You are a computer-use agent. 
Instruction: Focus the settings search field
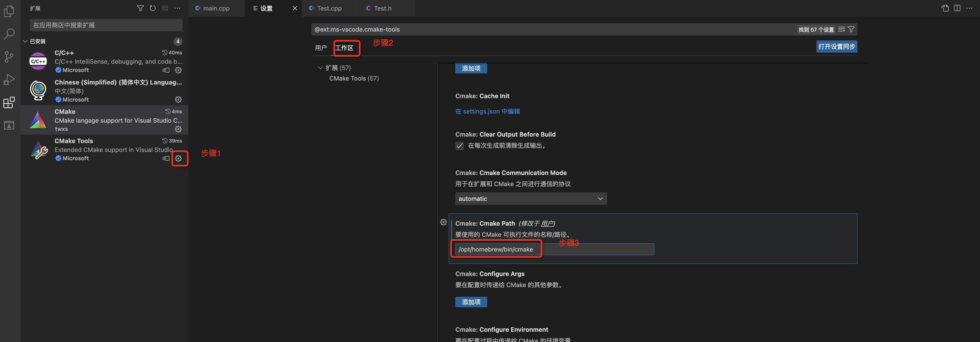click(554, 29)
